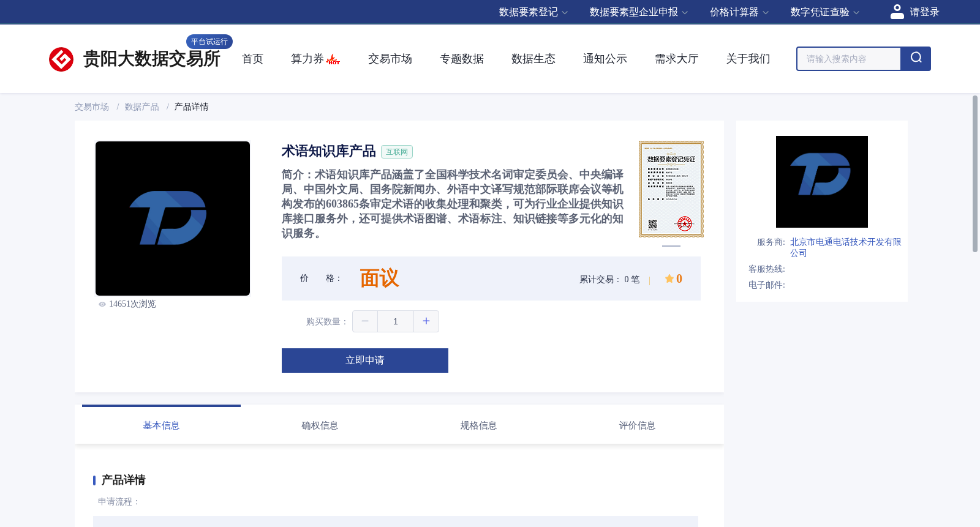Screen dimensions: 980x527
Task: Open the 数据生态 menu item
Action: (533, 59)
